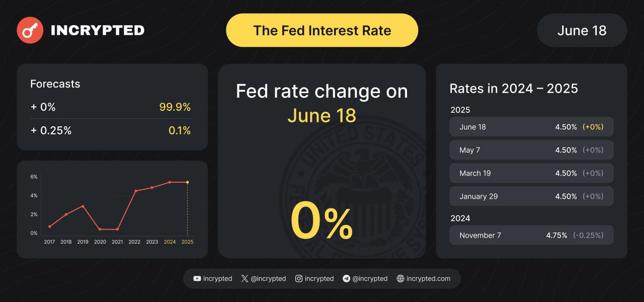Select the May 7 rate row

531,150
